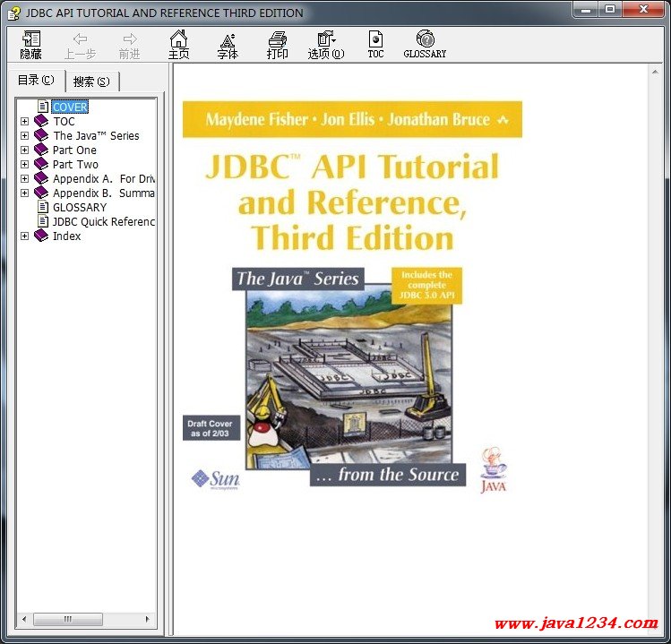
Task: Expand The Java Series tree node
Action: tap(24, 135)
